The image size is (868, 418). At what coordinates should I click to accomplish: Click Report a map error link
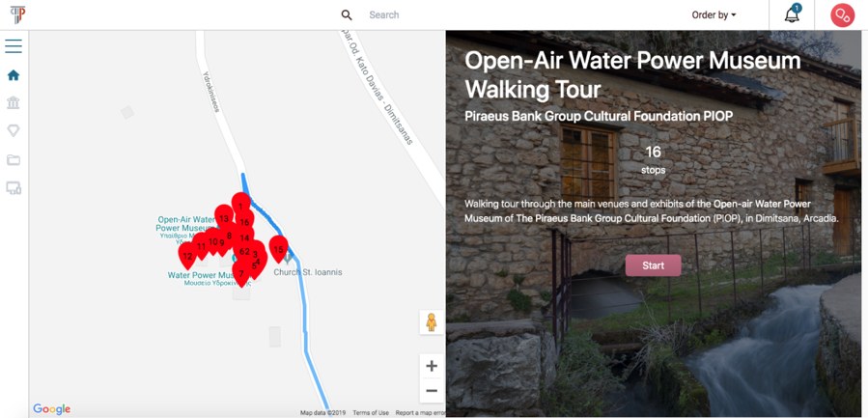click(420, 413)
